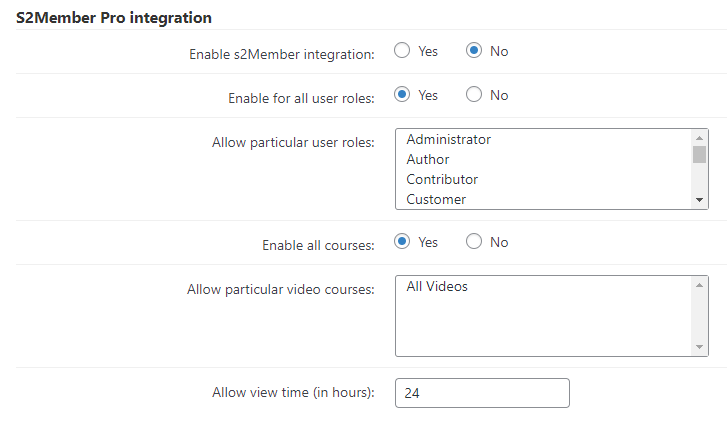The width and height of the screenshot is (727, 425).
Task: Click the No label beside Enable all courses
Action: (499, 242)
